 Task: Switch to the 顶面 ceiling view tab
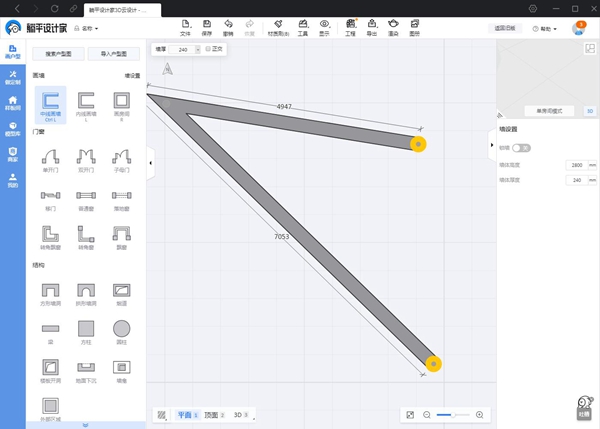tap(214, 414)
